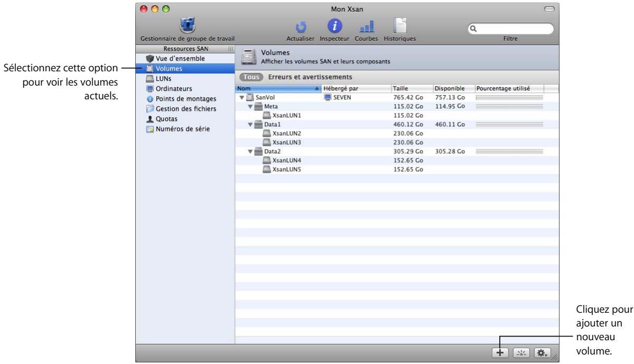Click the gear action menu button
634x364 pixels.
pos(543,353)
